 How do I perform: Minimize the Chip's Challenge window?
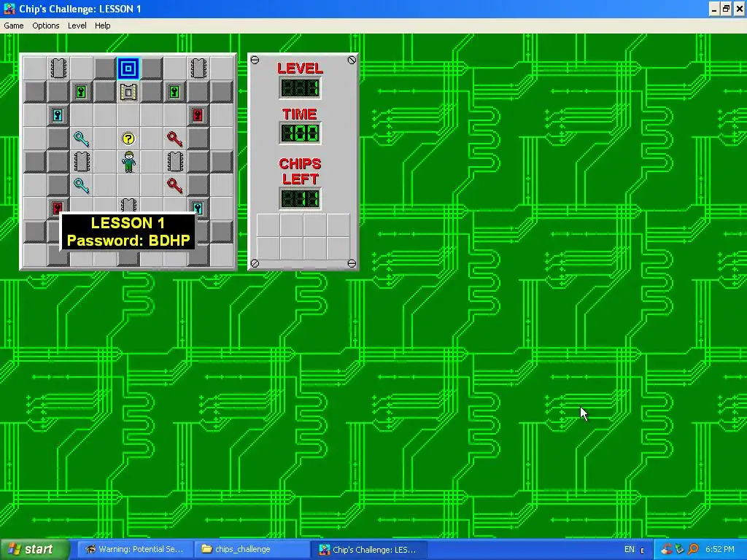[x=714, y=9]
